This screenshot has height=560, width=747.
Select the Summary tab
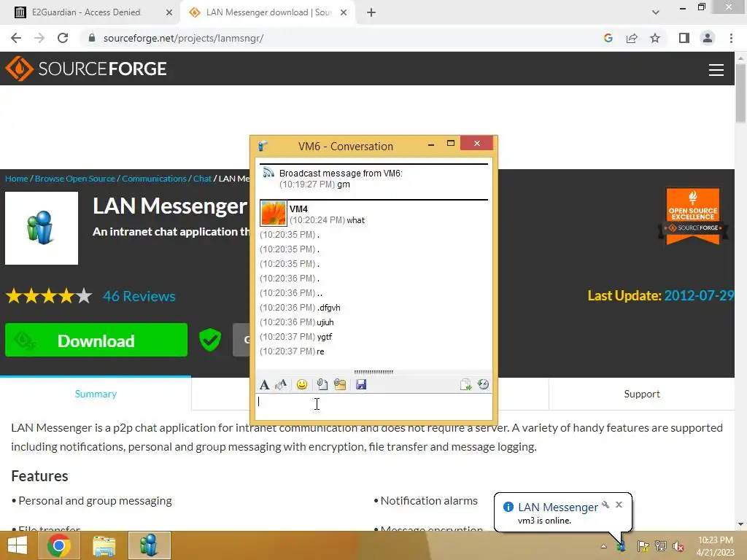[x=96, y=394]
